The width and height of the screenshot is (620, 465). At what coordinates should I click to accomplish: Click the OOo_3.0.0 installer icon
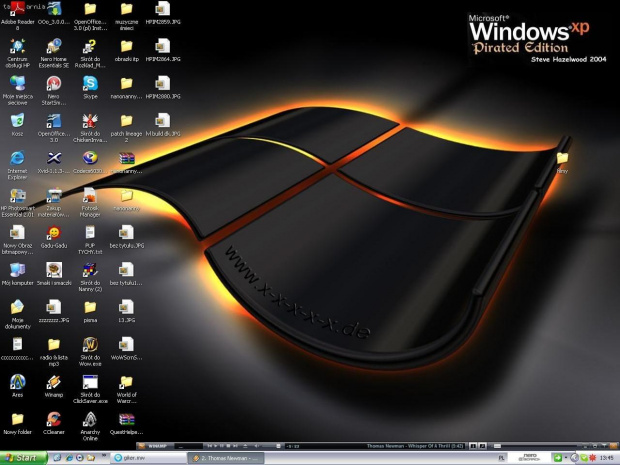click(54, 13)
